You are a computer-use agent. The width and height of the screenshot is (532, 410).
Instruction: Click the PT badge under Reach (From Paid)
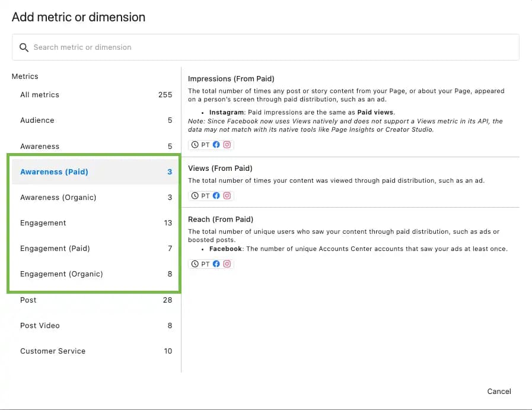[x=204, y=263]
